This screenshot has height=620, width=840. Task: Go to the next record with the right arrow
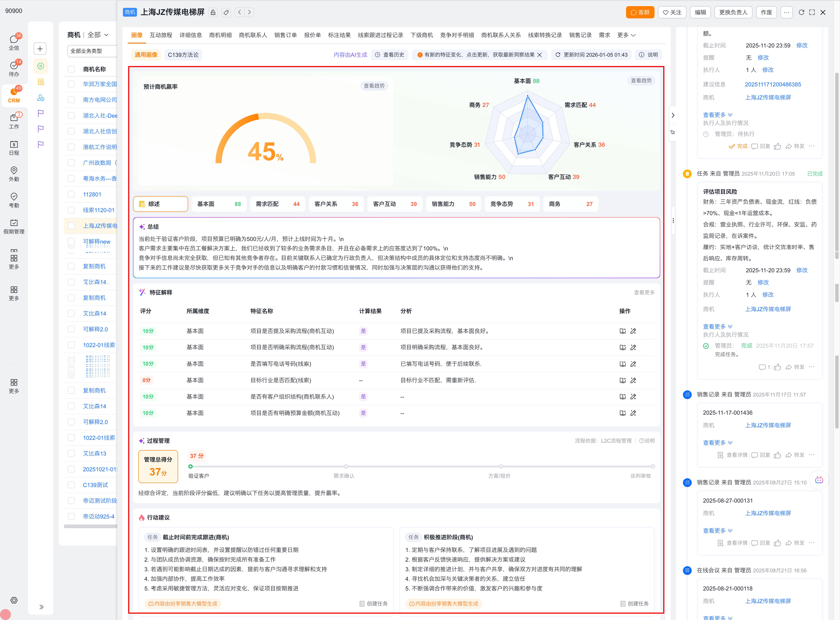coord(249,12)
